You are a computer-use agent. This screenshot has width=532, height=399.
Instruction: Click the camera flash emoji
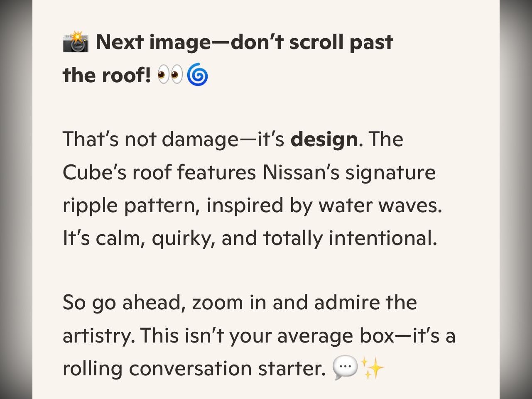coord(75,42)
